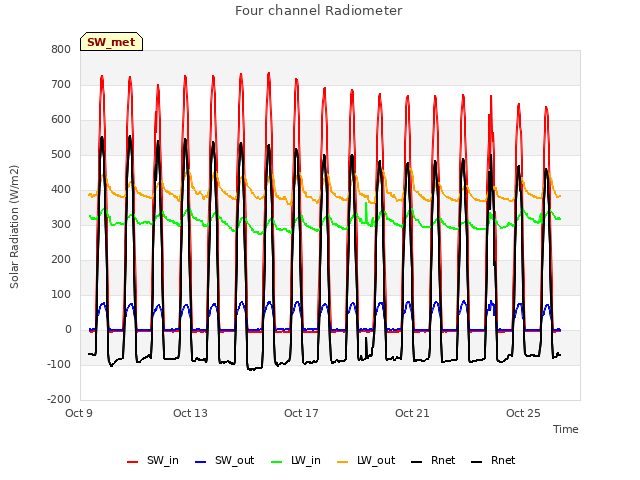Click the 0 y-axis tick label

click(x=68, y=329)
